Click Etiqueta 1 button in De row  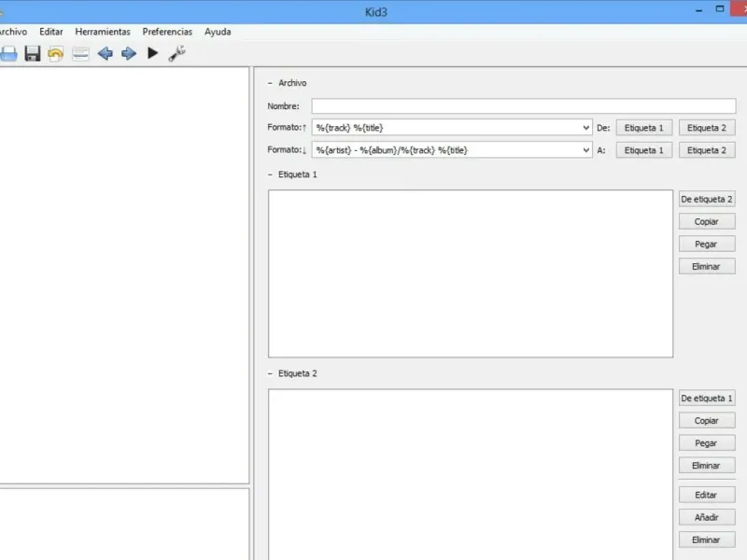(644, 128)
